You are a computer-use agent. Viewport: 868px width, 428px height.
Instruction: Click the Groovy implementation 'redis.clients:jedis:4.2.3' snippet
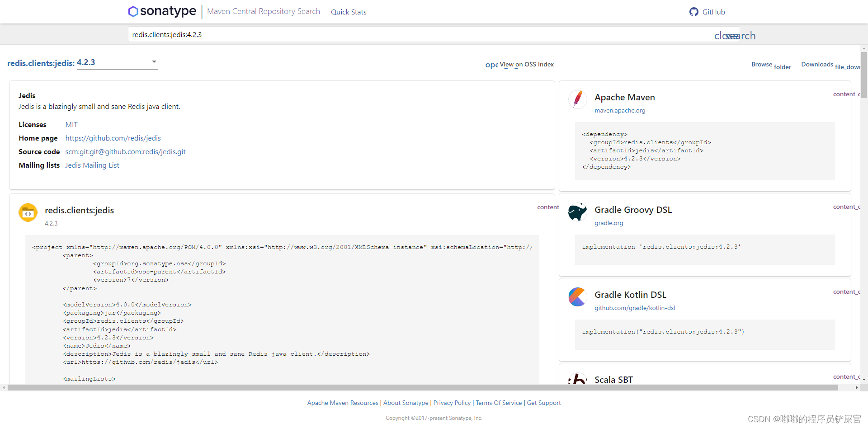pyautogui.click(x=661, y=247)
